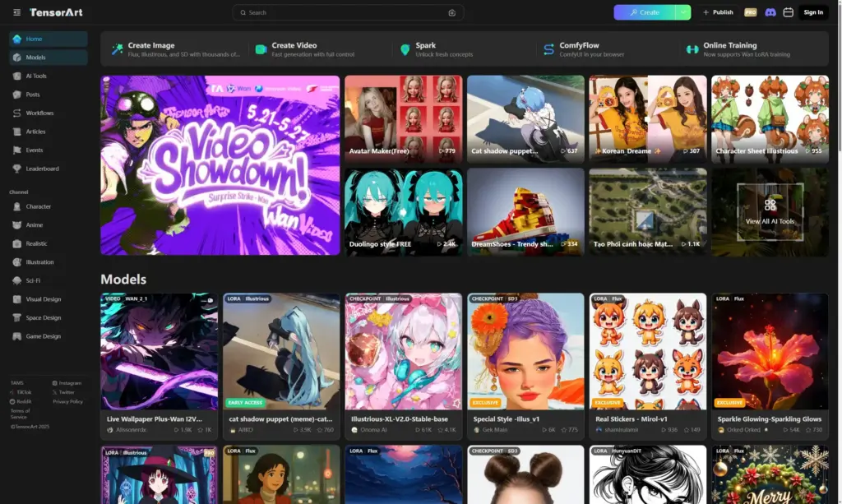Click the Spark lightbulb icon
The image size is (842, 504).
pyautogui.click(x=405, y=50)
